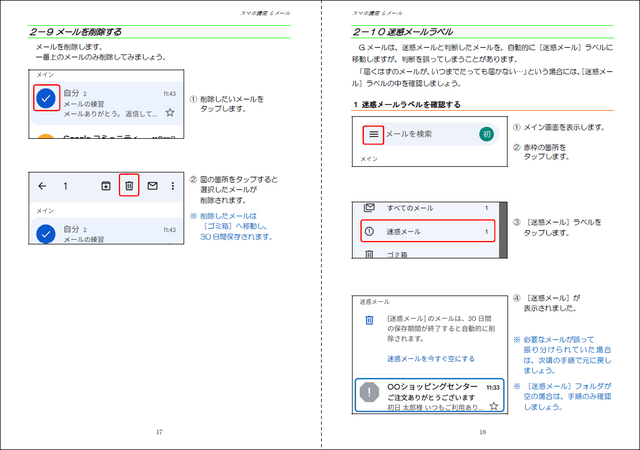The width and height of the screenshot is (640, 450).
Task: Open the OOショッピングセンター spam message
Action: 430,395
